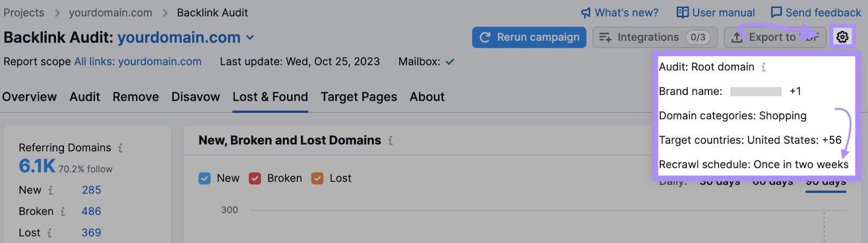Click the Rerun campaign button
Viewport: 868px width, 243px height.
(x=529, y=37)
